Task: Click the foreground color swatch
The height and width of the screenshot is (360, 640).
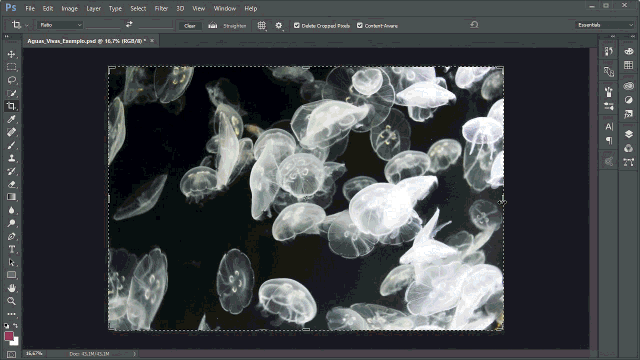Action: 9,336
